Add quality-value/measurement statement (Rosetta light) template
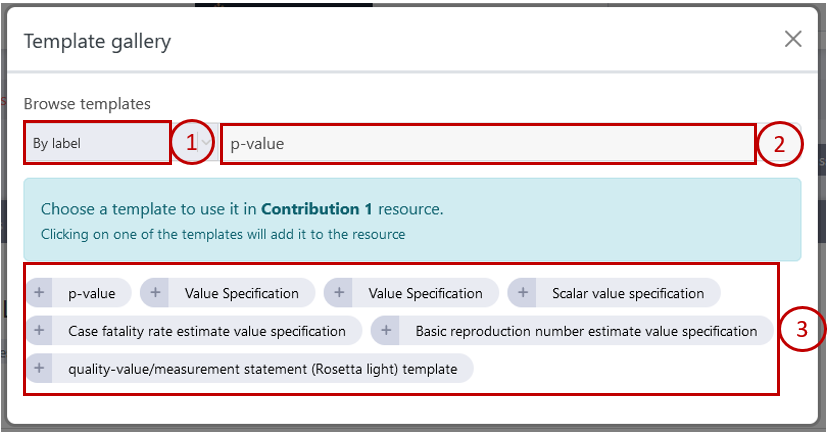The image size is (828, 438). pos(262,369)
